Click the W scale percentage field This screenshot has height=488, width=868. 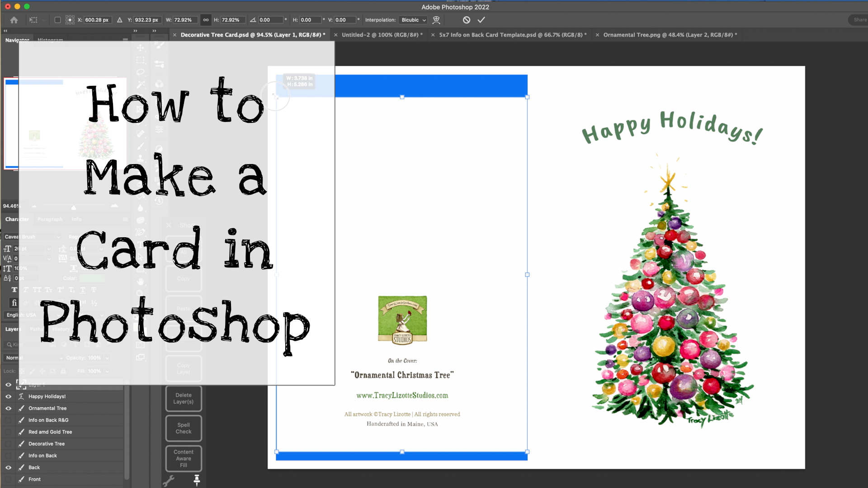tap(185, 20)
